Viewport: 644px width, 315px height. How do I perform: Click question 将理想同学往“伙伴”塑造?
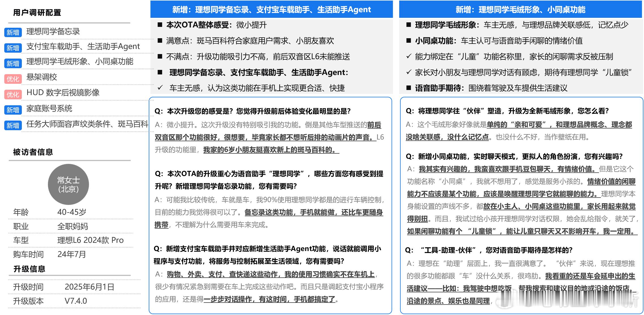coord(507,111)
